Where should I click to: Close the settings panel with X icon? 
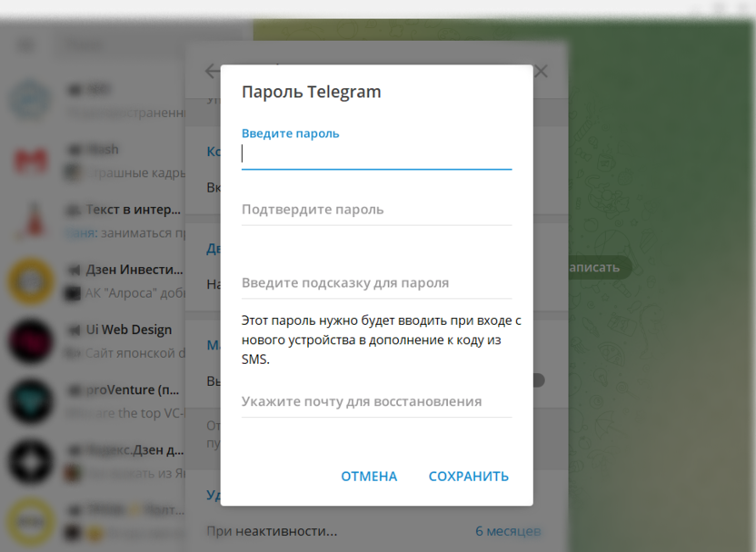tap(541, 71)
